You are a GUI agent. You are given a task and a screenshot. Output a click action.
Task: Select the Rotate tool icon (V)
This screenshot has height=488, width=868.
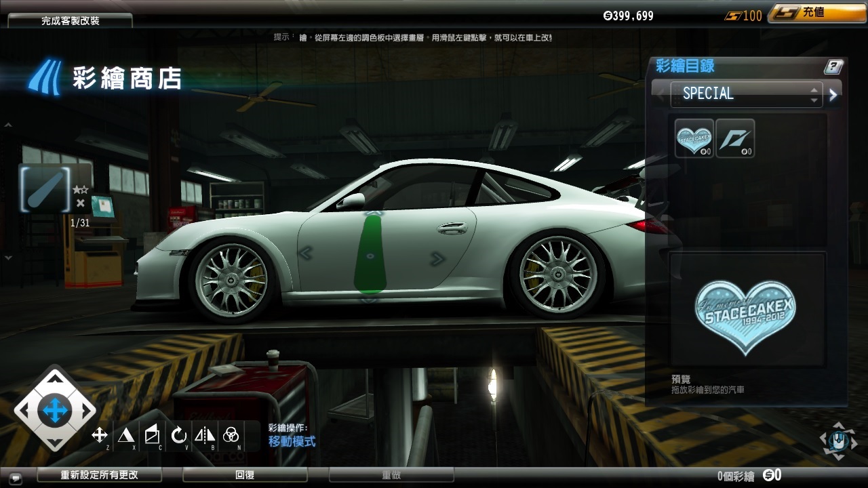click(x=179, y=435)
